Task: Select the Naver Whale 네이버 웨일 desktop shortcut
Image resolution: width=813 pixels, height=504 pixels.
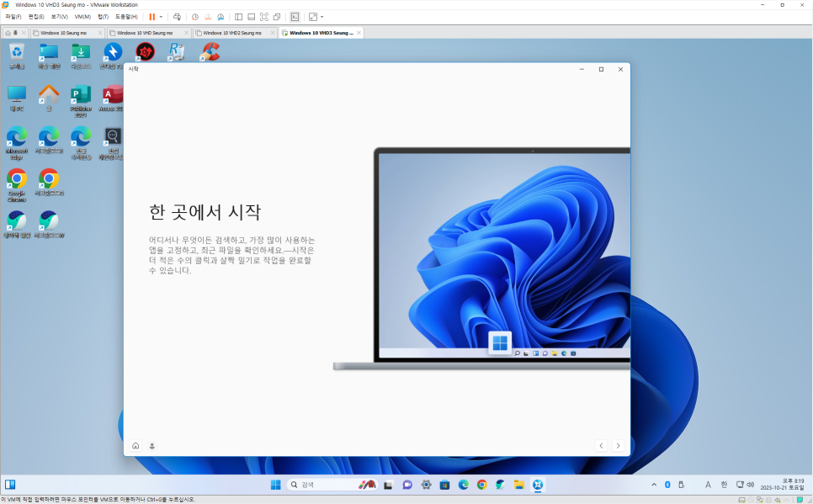Action: 17,225
